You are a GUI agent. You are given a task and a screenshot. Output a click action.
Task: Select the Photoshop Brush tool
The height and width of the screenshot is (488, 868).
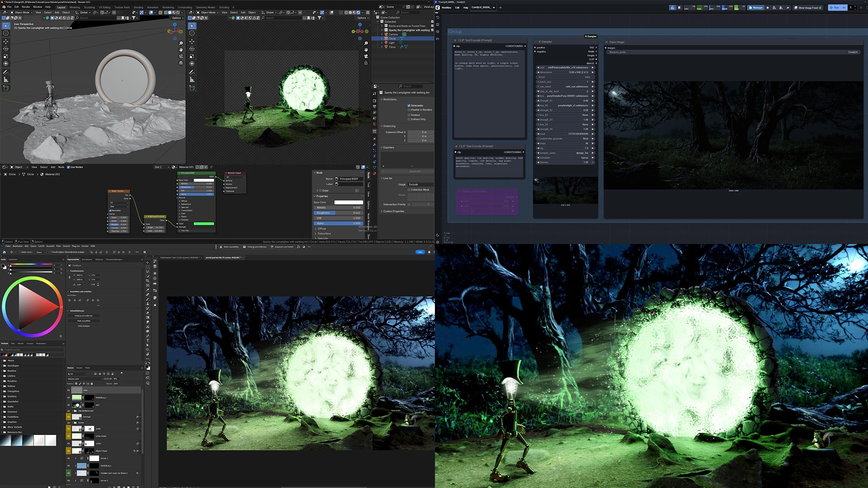click(147, 299)
